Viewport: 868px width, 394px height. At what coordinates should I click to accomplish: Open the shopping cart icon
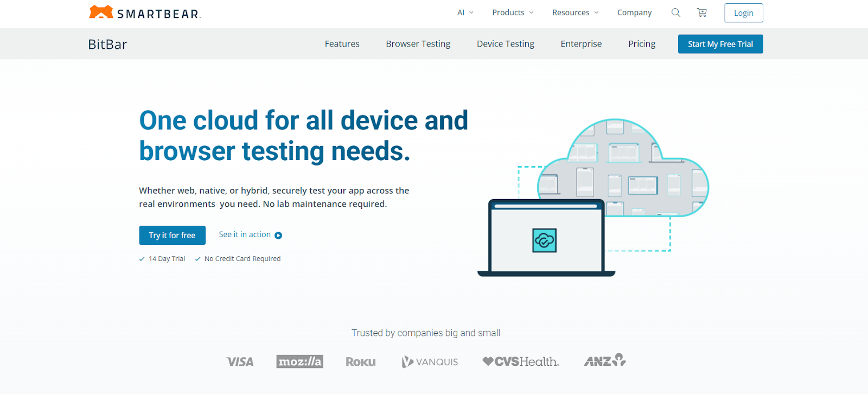pos(702,12)
